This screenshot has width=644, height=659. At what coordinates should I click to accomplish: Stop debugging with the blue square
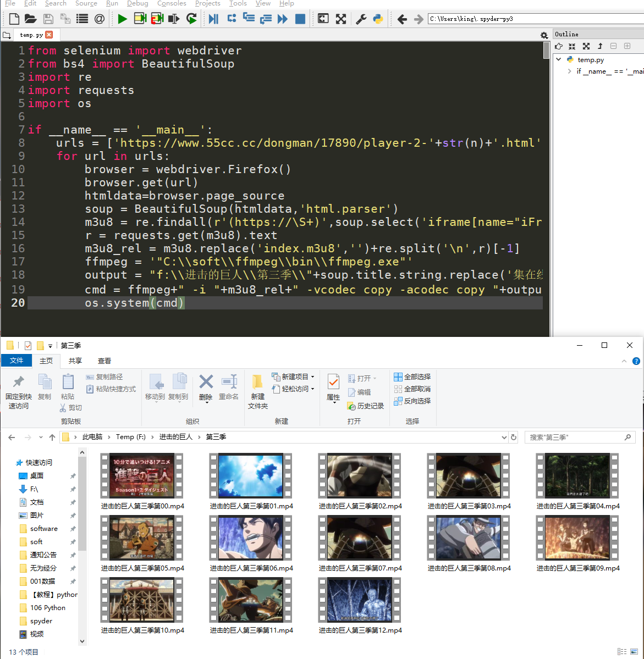coord(300,19)
